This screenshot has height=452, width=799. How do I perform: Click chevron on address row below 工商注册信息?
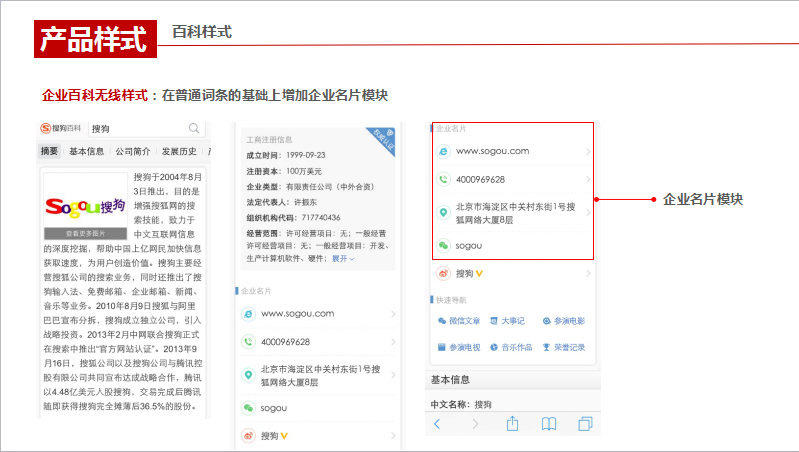(x=393, y=375)
